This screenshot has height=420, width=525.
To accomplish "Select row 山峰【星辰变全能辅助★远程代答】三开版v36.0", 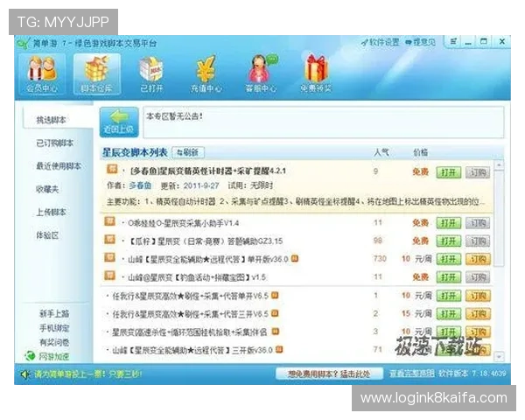I will (297, 350).
